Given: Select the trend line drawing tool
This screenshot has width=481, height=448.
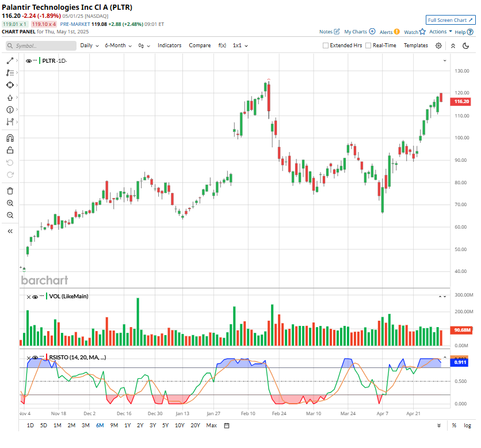Looking at the screenshot, I should [x=10, y=60].
